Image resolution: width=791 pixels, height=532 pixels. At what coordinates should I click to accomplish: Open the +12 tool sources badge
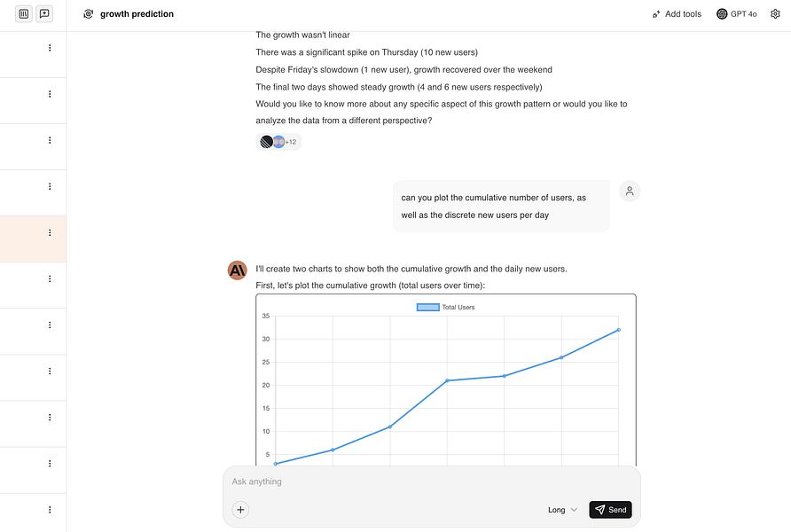[x=278, y=142]
